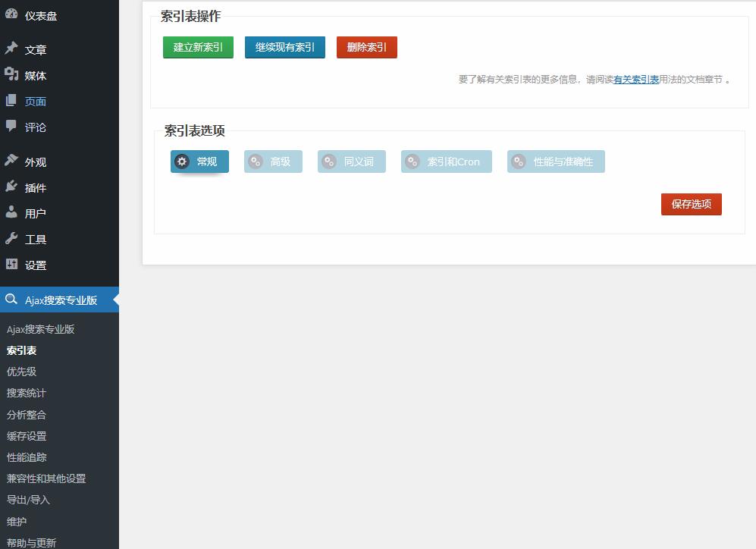Switch to the 同义词 options tab
The image size is (756, 549).
352,162
